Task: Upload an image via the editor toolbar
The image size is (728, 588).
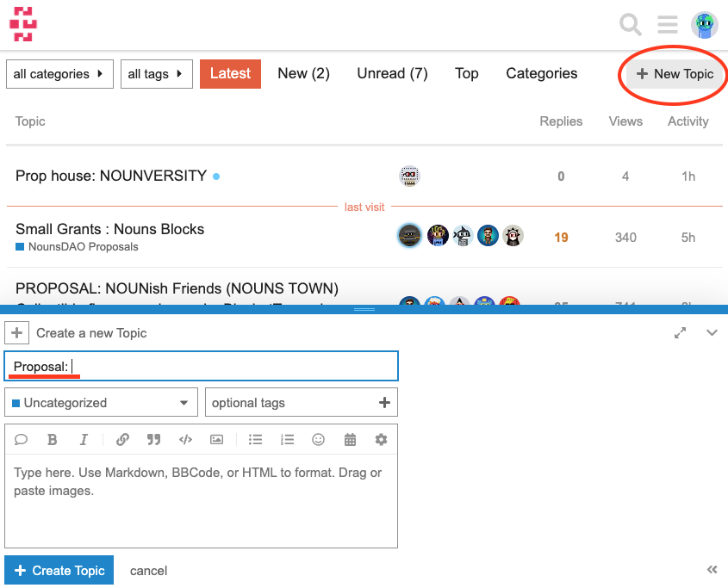Action: tap(216, 439)
